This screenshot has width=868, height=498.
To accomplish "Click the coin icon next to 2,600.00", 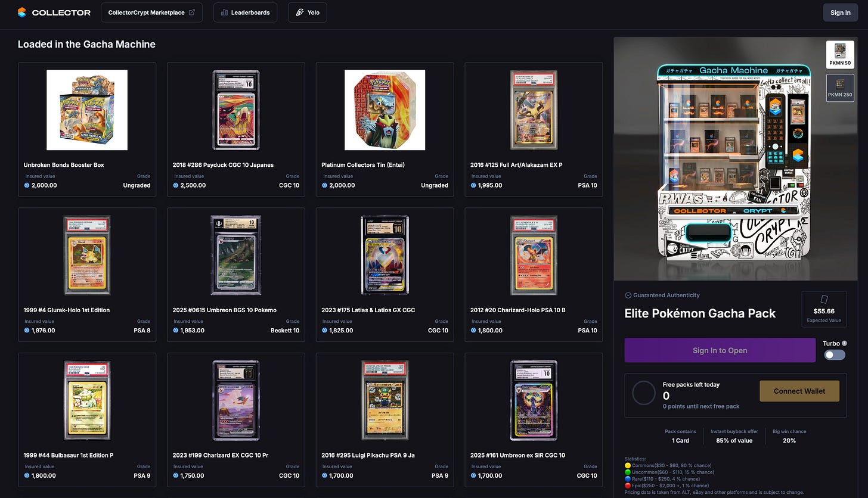I will pos(27,185).
